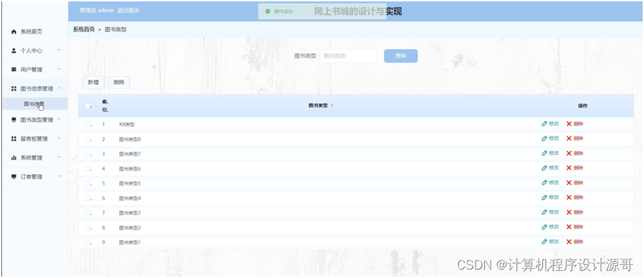Click the 查询 search button

[x=401, y=56]
